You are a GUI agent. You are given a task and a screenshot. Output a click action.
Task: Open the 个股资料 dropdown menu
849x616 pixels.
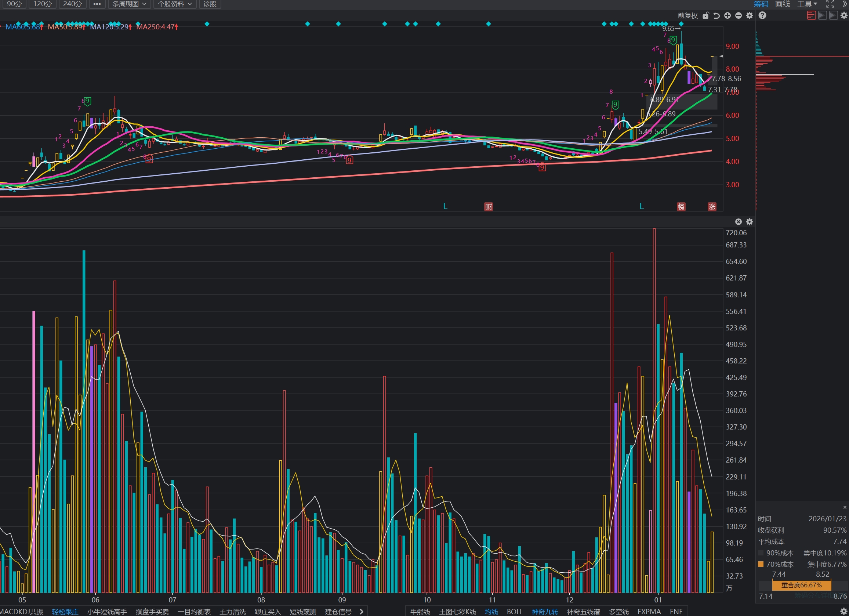pos(174,4)
